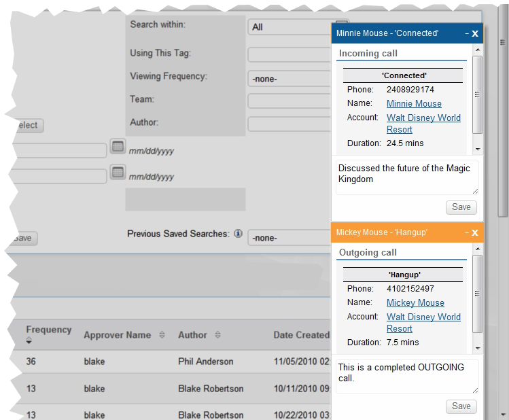Edit the completed OUTGOING call note
This screenshot has width=509, height=420.
click(407, 377)
